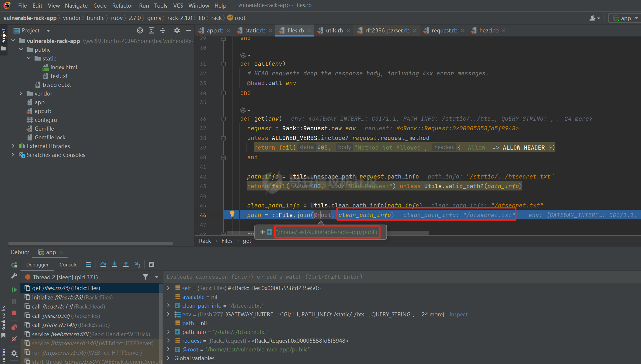Click the thread frames filter funnel icon
This screenshot has width=641, height=364.
pos(145,277)
